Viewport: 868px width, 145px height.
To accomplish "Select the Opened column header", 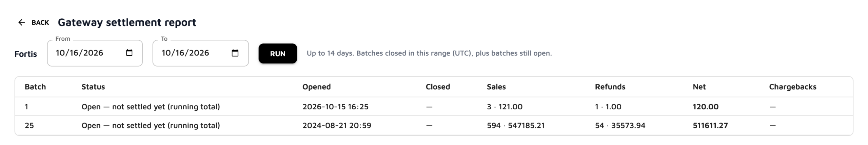I will tap(316, 87).
